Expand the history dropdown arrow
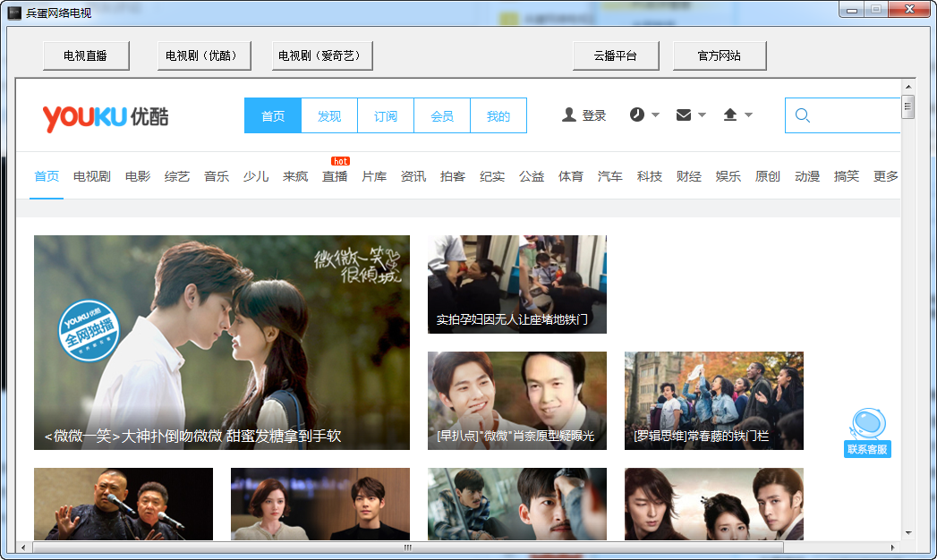This screenshot has height=560, width=937. point(655,115)
